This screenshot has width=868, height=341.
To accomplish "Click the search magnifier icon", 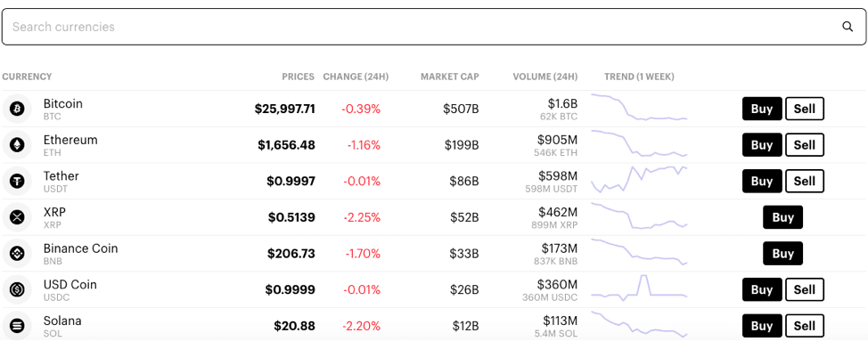I will click(848, 27).
